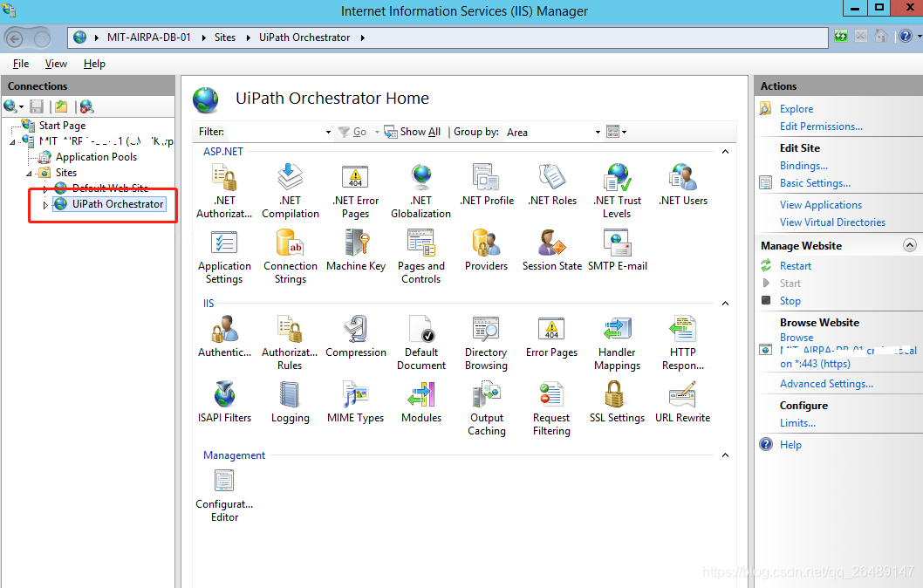Open .NET Trust Levels feature

617,191
